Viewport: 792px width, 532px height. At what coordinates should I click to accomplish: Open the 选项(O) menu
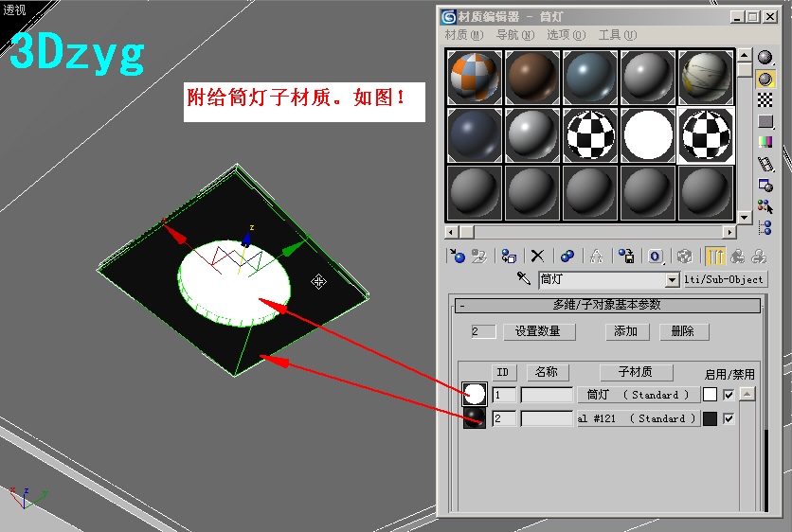pyautogui.click(x=566, y=35)
